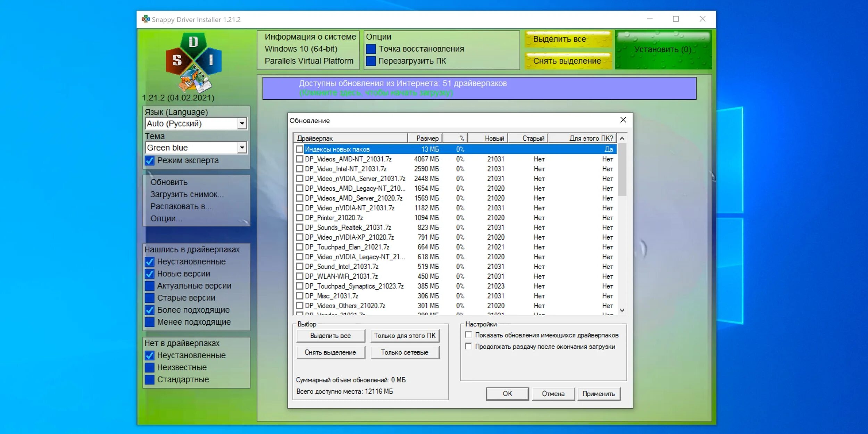Toggle the Режим эксперта checkbox
The width and height of the screenshot is (868, 434).
click(150, 160)
